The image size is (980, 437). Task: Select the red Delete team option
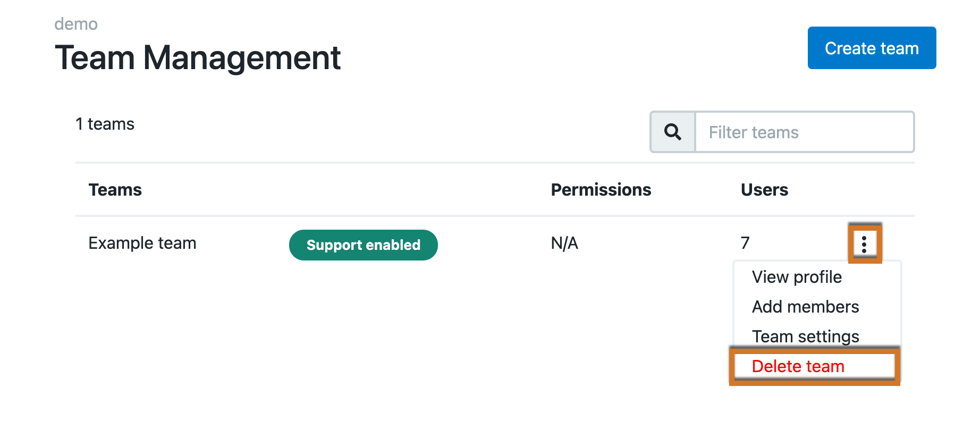click(x=798, y=366)
